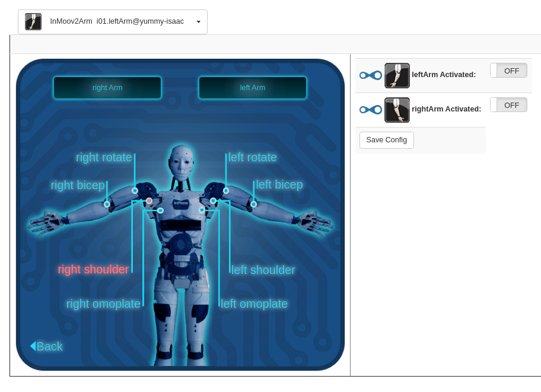Toggle leftArm Activated switch on
This screenshot has width=541, height=392.
[x=508, y=71]
